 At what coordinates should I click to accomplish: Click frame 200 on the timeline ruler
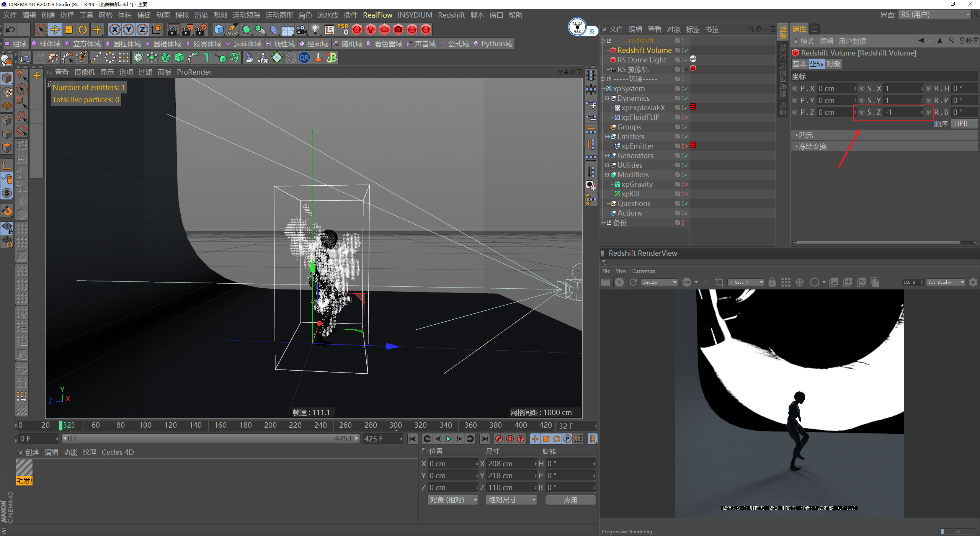[x=270, y=425]
